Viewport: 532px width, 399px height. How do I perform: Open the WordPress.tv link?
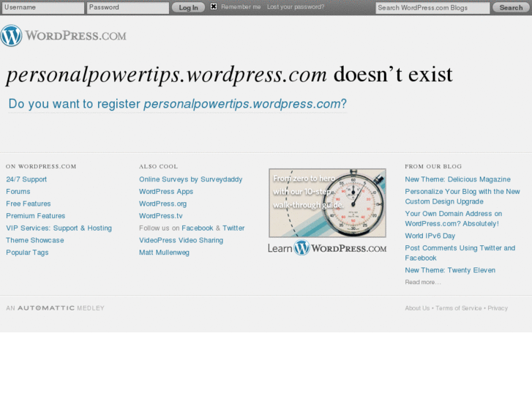point(161,216)
